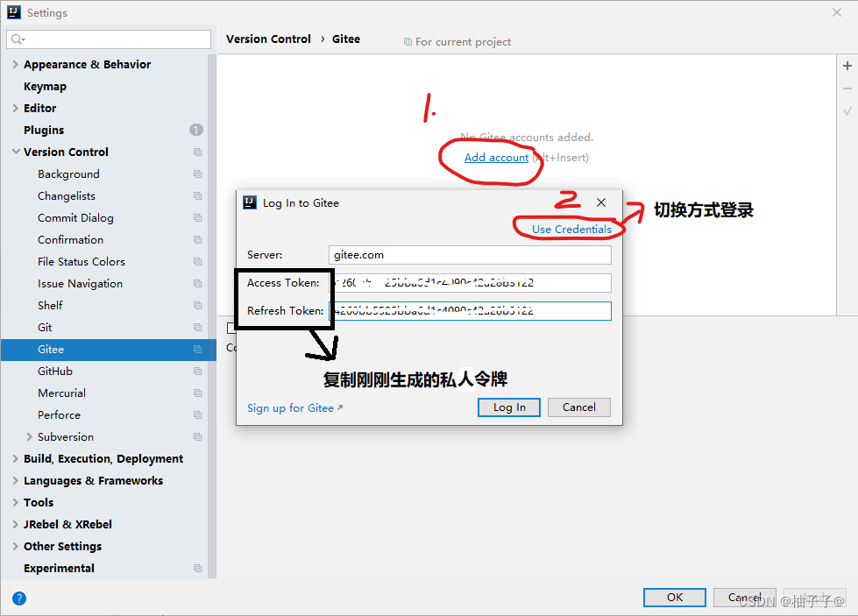Click project-level icon beside Background

tap(197, 174)
